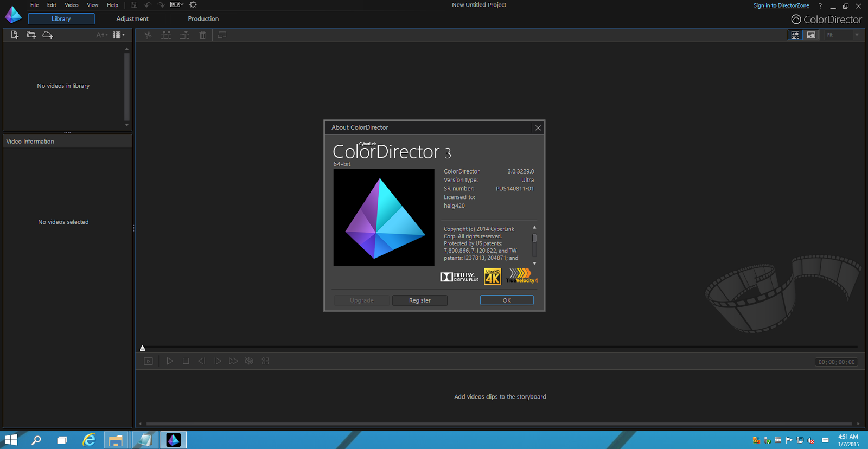Click the question mark help icon
The height and width of the screenshot is (449, 868).
[820, 6]
